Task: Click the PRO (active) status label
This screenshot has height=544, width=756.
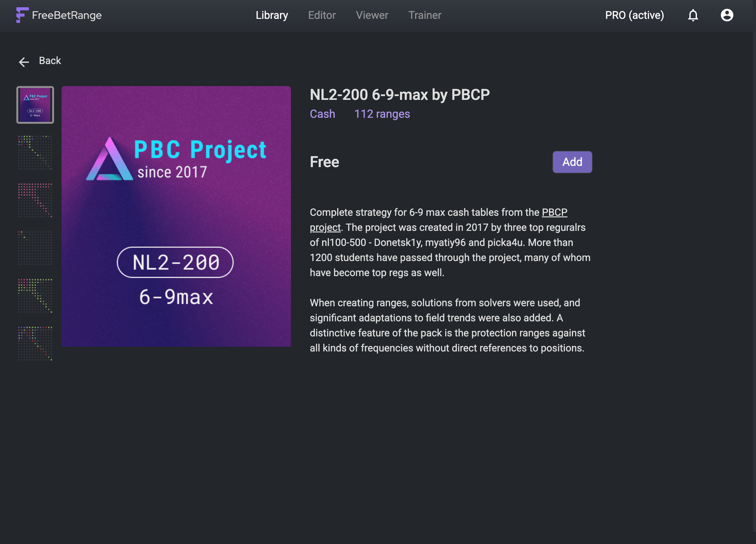Action: click(x=634, y=15)
